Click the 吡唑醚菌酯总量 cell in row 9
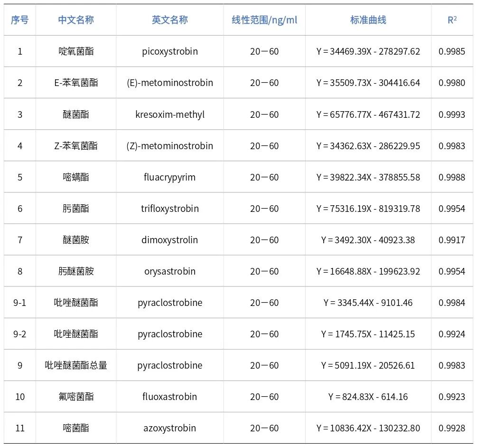Image resolution: width=477 pixels, height=448 pixels. pos(76,365)
